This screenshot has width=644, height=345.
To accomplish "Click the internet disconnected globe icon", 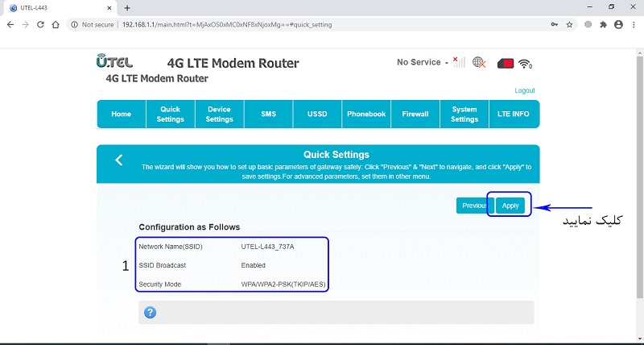I will [479, 63].
